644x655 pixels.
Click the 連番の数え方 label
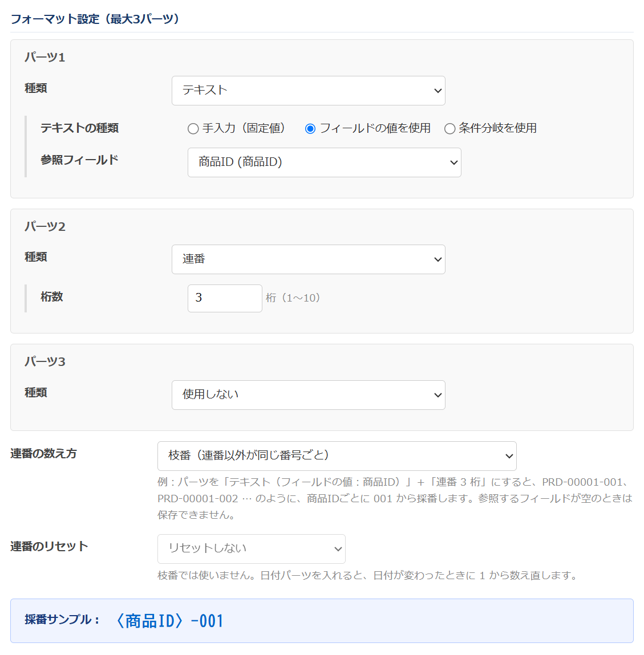coord(43,453)
